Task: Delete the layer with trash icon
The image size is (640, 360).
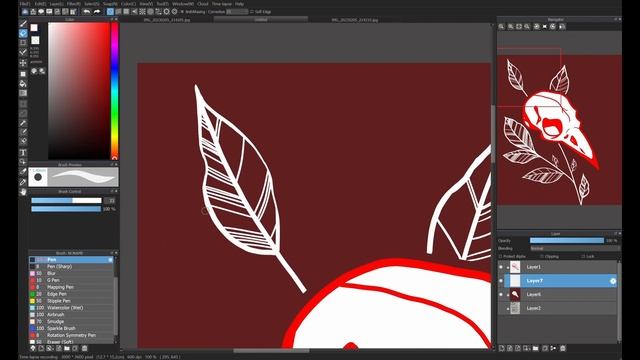Action: point(563,348)
